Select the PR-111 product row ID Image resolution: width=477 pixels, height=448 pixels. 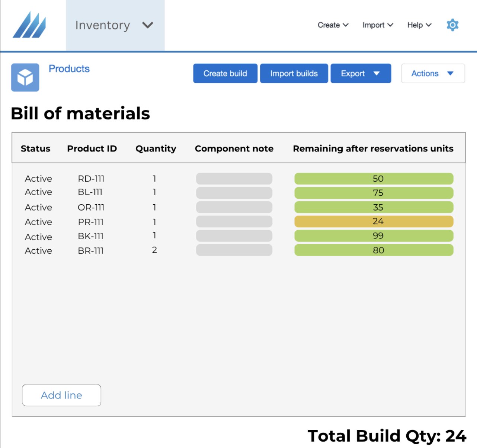click(x=91, y=222)
